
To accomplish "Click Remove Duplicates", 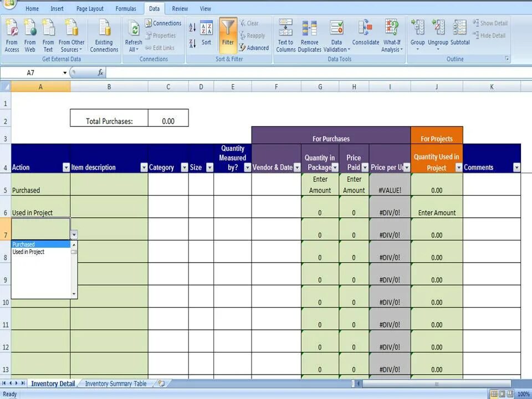I will [x=309, y=35].
